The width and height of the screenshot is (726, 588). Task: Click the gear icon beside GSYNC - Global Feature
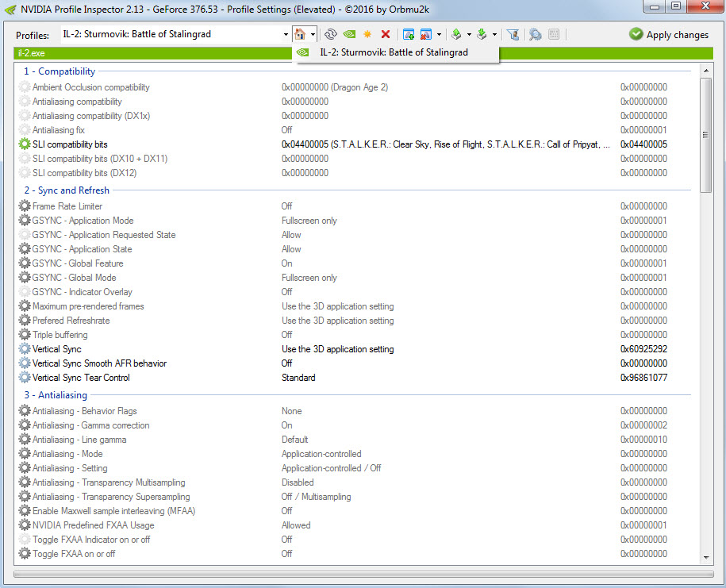(25, 263)
